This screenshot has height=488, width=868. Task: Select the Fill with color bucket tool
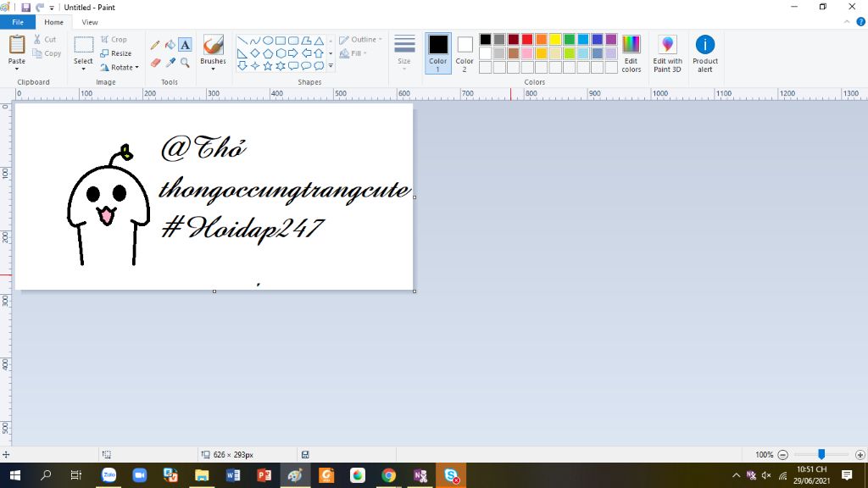click(170, 45)
